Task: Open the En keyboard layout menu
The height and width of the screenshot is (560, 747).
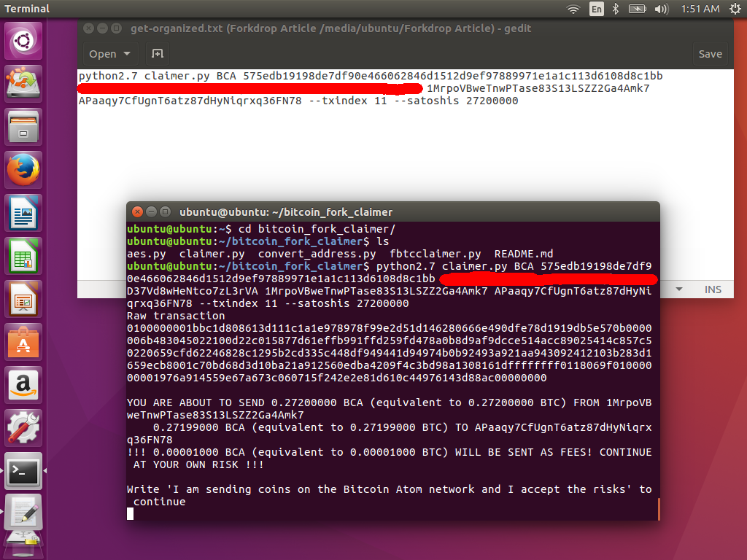Action: tap(597, 9)
